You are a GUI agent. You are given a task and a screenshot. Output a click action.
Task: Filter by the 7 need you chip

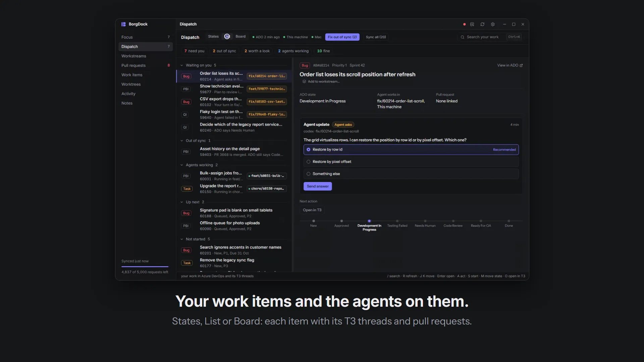pyautogui.click(x=195, y=51)
